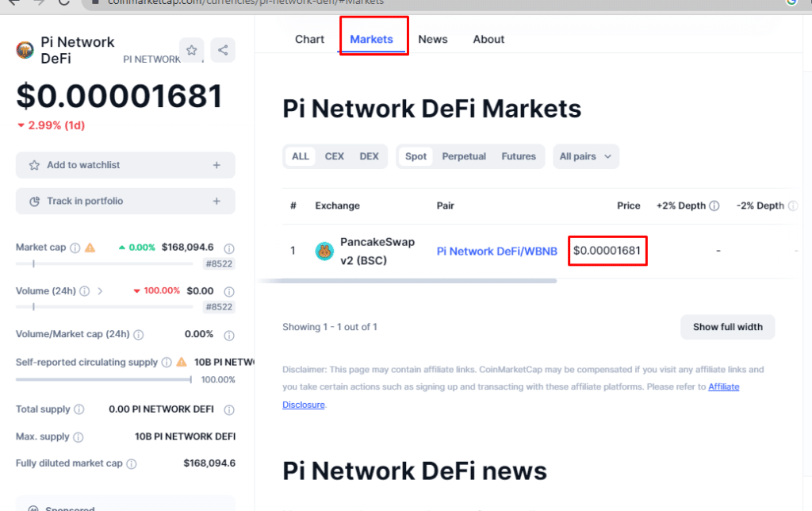Select the Perpetual market type filter
This screenshot has height=511, width=812.
coord(464,156)
